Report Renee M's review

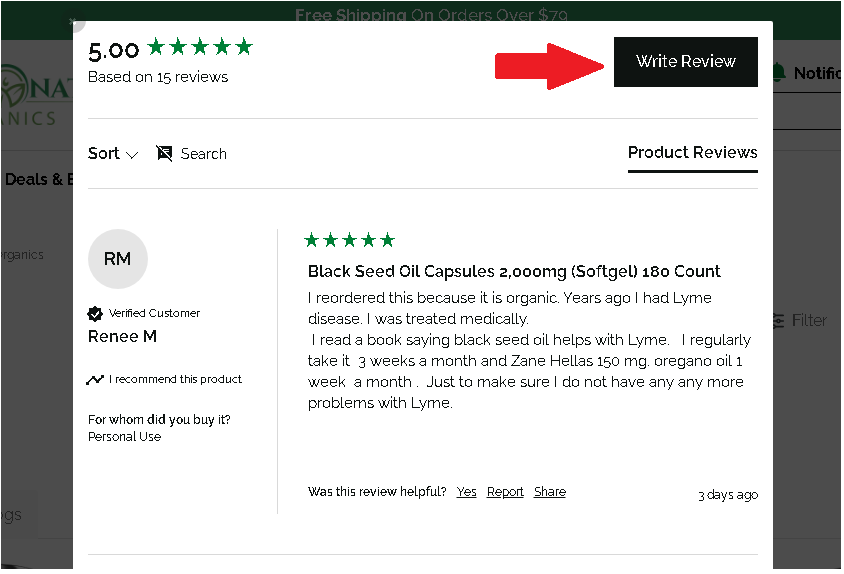(505, 492)
